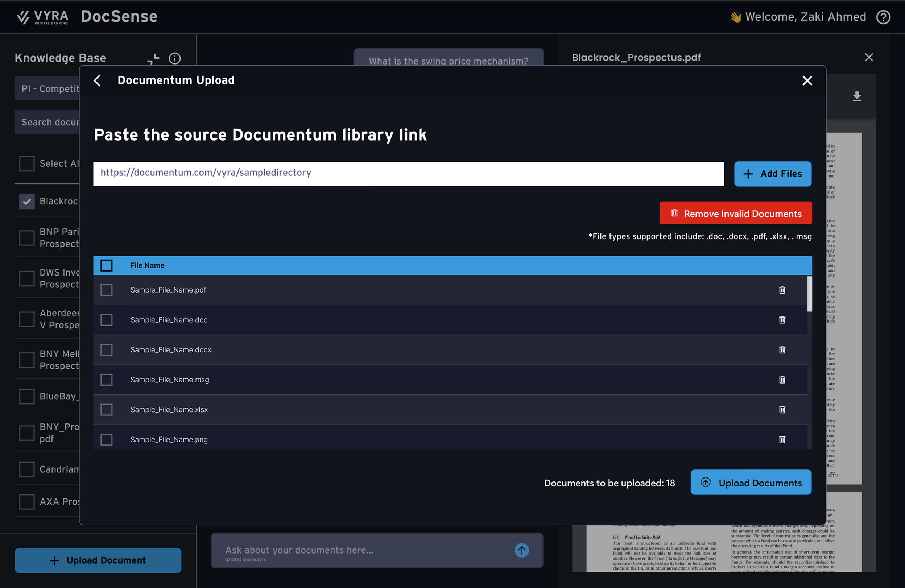Check the Sample_File_Name.msg checkbox

[x=107, y=380]
